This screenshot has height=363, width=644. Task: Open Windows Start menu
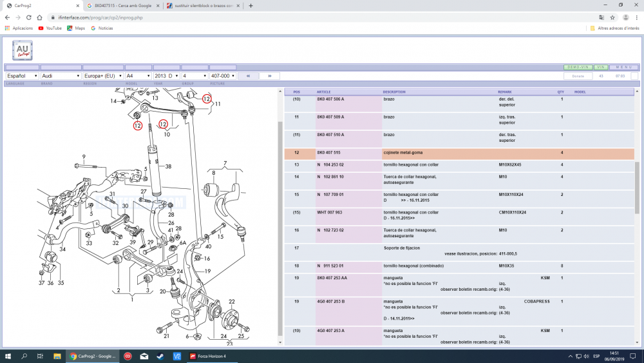(7, 356)
